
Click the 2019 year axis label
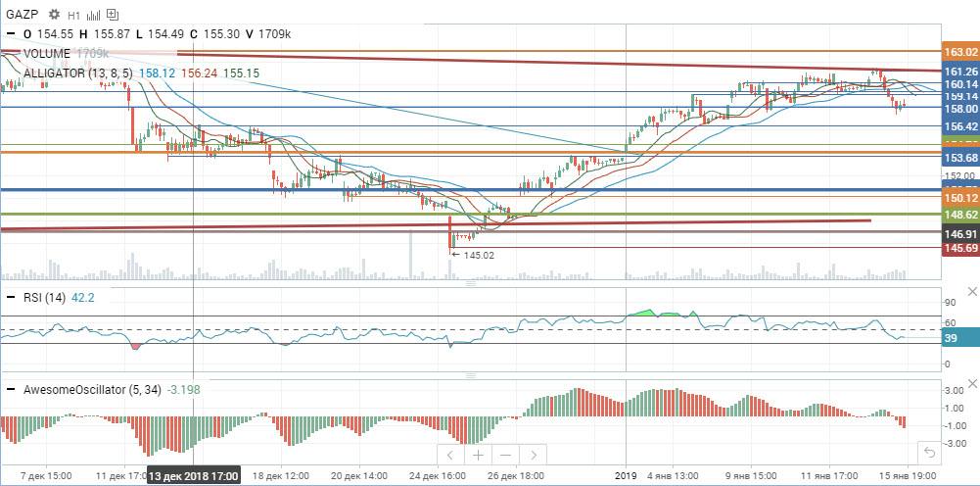(x=626, y=476)
